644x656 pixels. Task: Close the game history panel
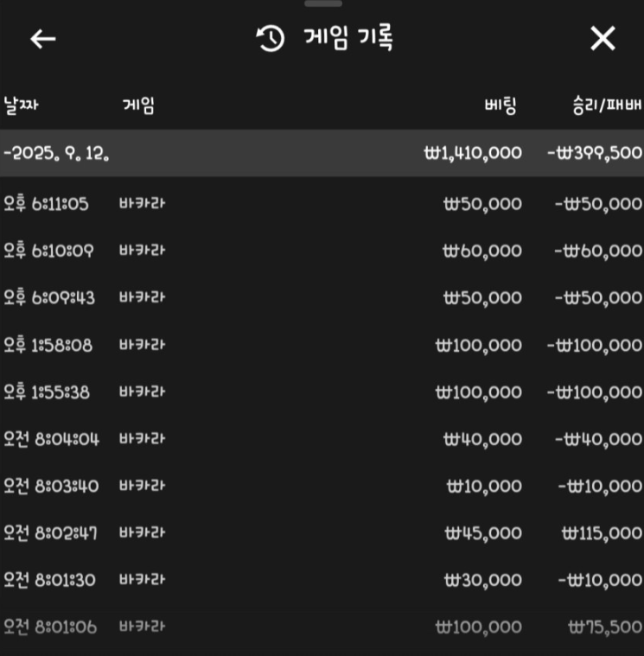603,39
